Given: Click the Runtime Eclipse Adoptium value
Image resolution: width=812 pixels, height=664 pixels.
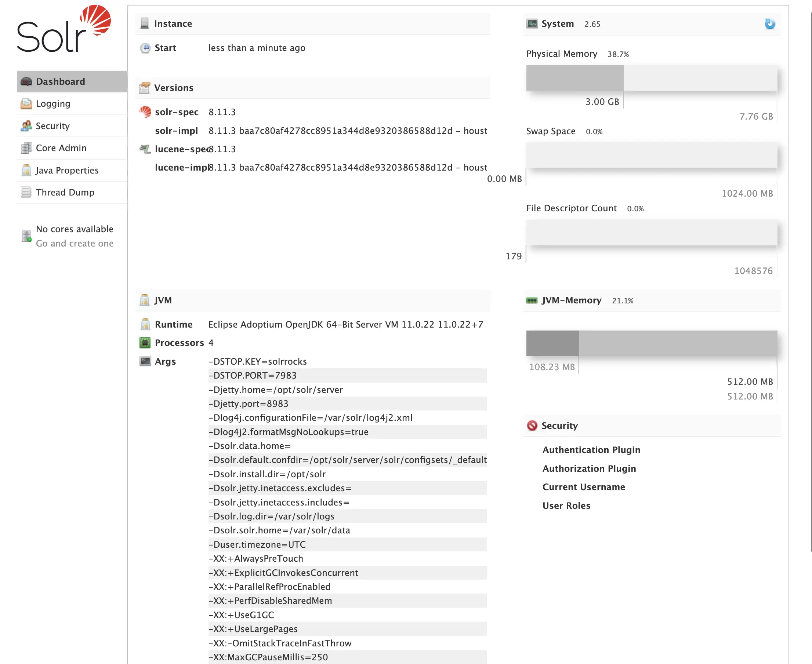Looking at the screenshot, I should pos(345,324).
